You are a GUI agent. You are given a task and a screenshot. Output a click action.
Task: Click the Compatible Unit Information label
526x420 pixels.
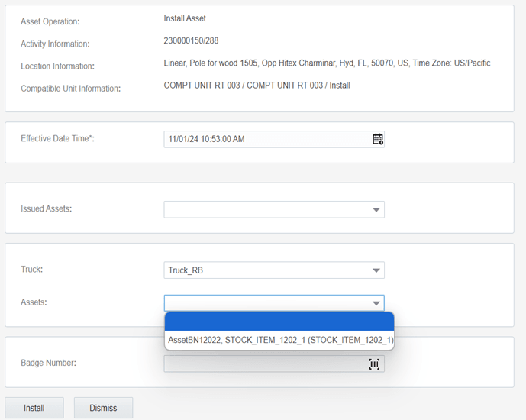point(70,89)
